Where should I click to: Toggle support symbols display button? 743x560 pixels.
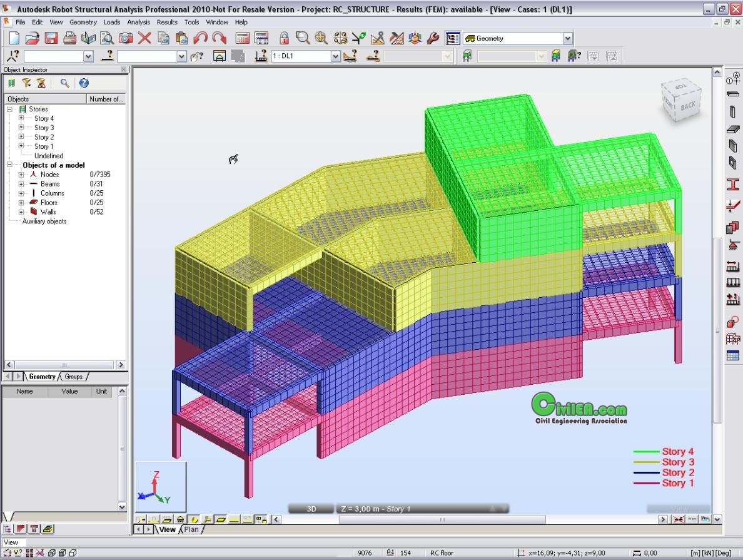tap(179, 519)
